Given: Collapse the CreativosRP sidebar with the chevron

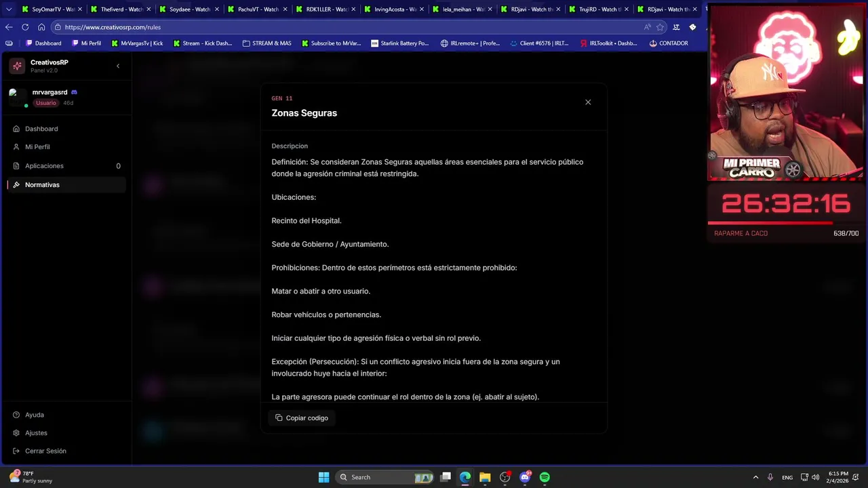Looking at the screenshot, I should tap(118, 66).
